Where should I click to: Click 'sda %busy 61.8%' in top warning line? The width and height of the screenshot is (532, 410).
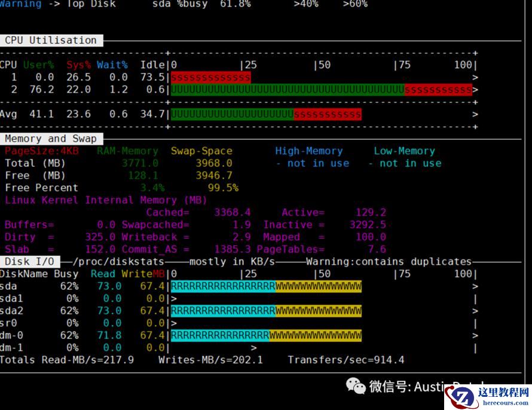click(x=201, y=4)
